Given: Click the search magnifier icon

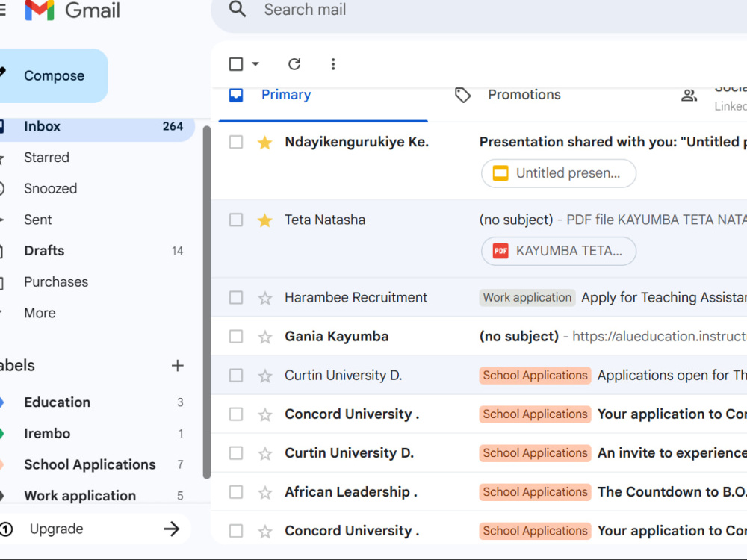Looking at the screenshot, I should [238, 9].
